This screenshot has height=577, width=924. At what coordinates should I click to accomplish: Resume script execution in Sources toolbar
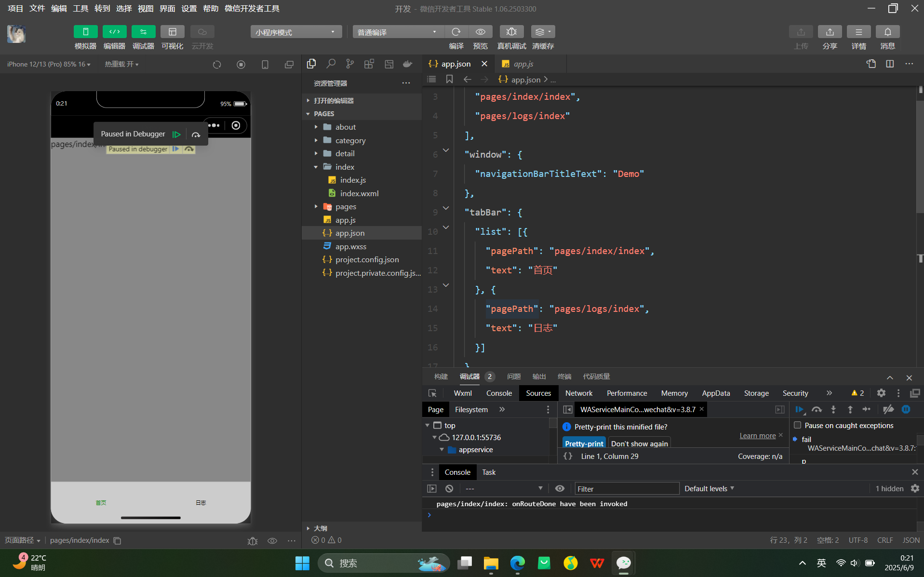(800, 409)
